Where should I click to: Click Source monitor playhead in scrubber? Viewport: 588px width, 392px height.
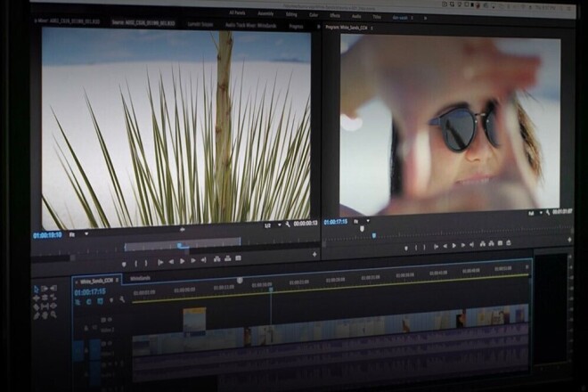pyautogui.click(x=180, y=245)
